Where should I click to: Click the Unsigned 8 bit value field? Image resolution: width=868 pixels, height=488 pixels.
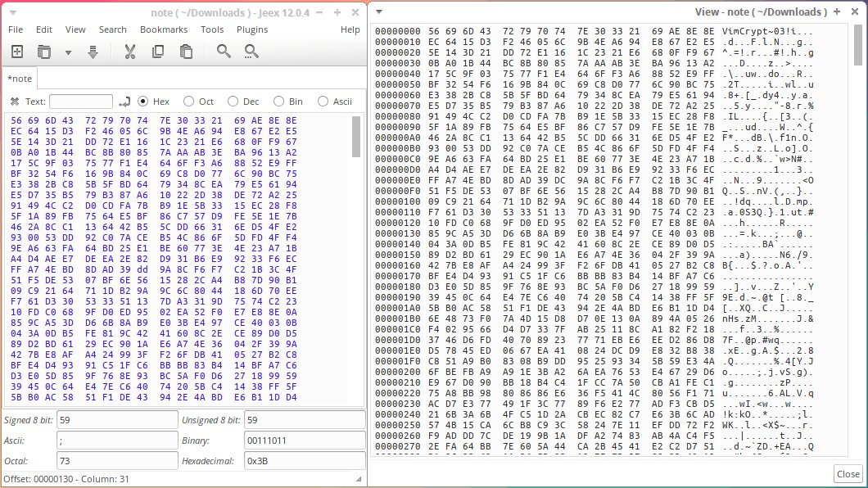click(305, 420)
